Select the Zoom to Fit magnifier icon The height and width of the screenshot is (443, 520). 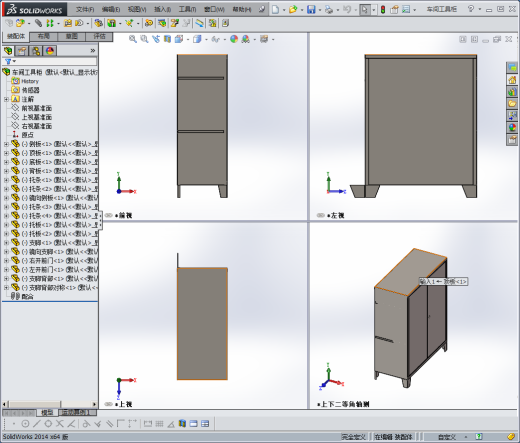click(x=133, y=39)
